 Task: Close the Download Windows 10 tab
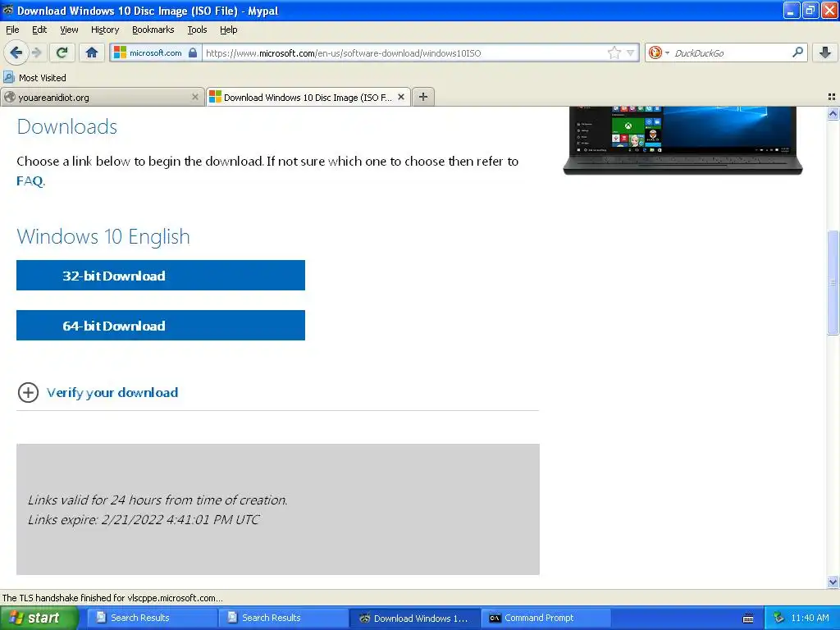click(x=400, y=97)
